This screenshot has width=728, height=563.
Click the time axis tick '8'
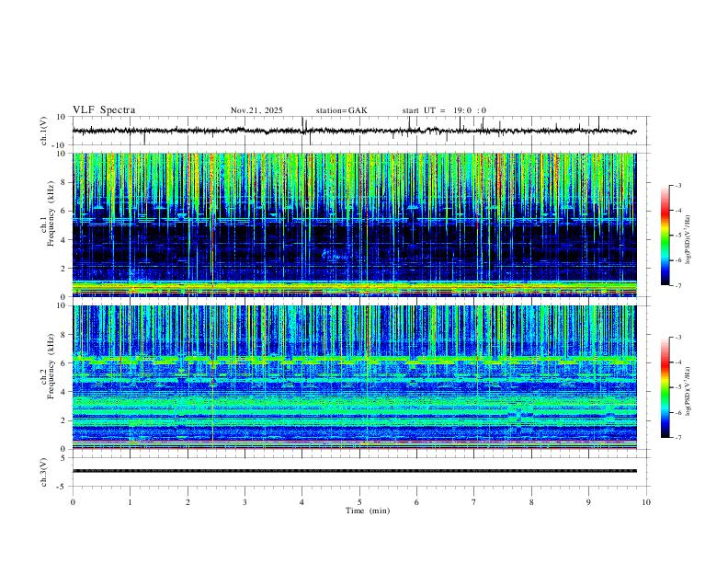531,502
